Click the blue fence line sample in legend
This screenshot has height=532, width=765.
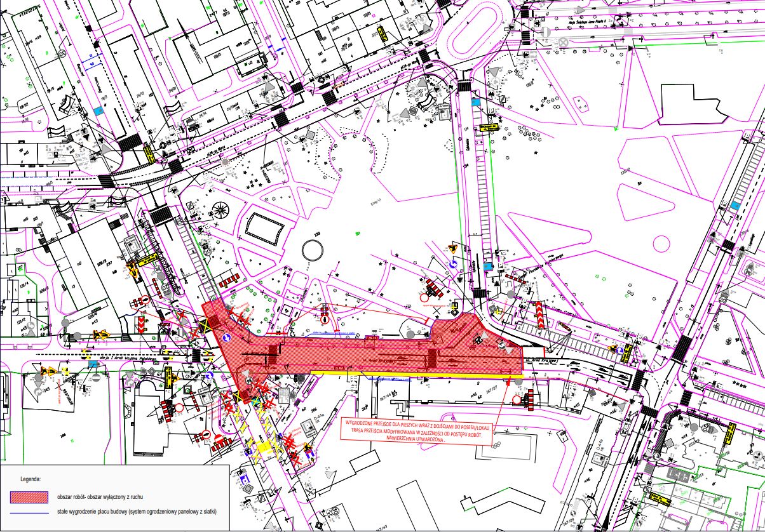(30, 514)
